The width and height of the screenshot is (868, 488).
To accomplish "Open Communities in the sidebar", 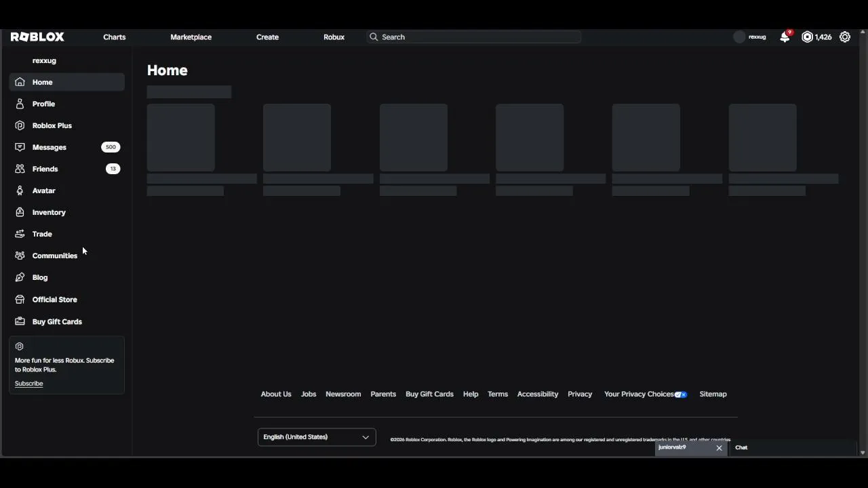I will pos(67,256).
